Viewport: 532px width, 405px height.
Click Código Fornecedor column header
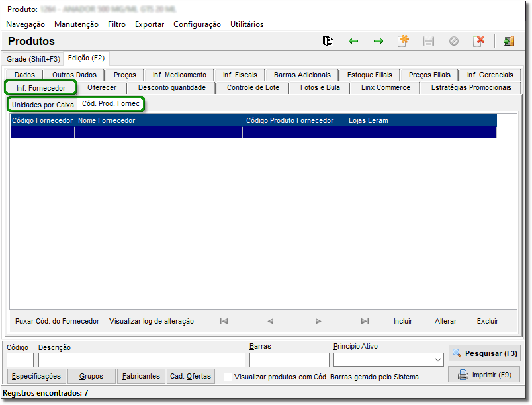(x=42, y=120)
